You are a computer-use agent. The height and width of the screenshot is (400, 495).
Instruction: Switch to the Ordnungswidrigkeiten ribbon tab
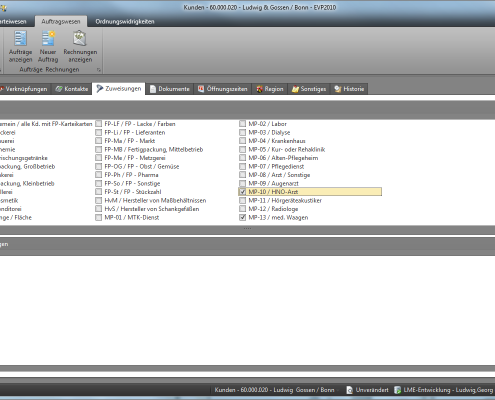click(x=125, y=22)
